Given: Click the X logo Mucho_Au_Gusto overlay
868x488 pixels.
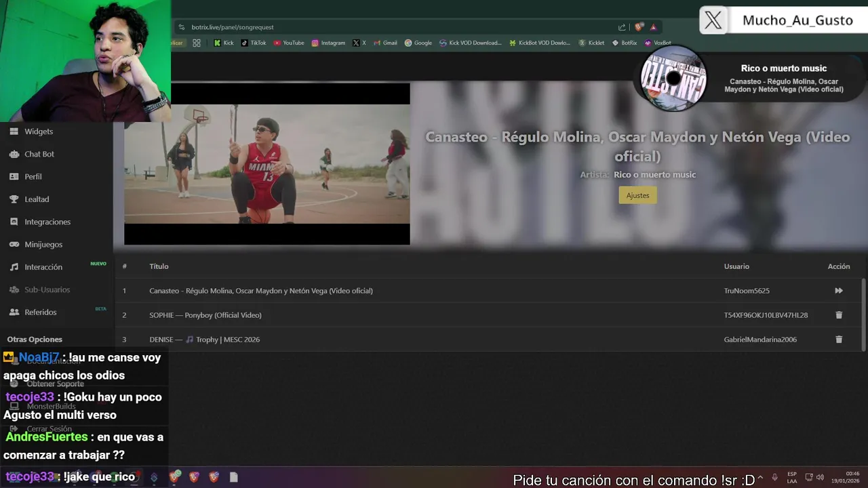Looking at the screenshot, I should click(713, 20).
